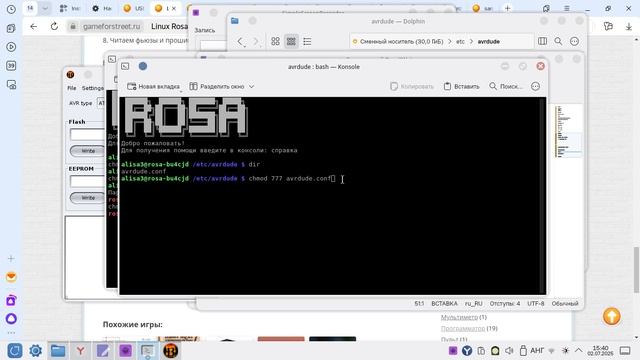
Task: Go back in the browser
Action: 33,27
